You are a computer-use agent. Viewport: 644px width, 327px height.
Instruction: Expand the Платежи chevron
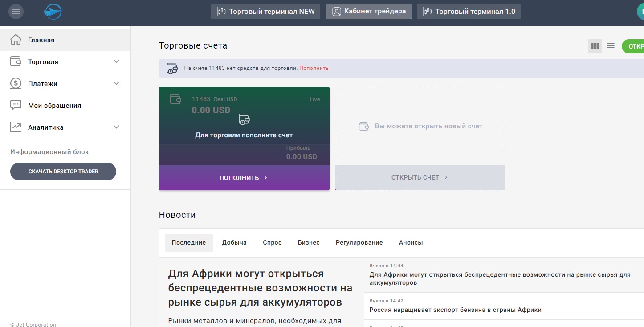point(117,83)
